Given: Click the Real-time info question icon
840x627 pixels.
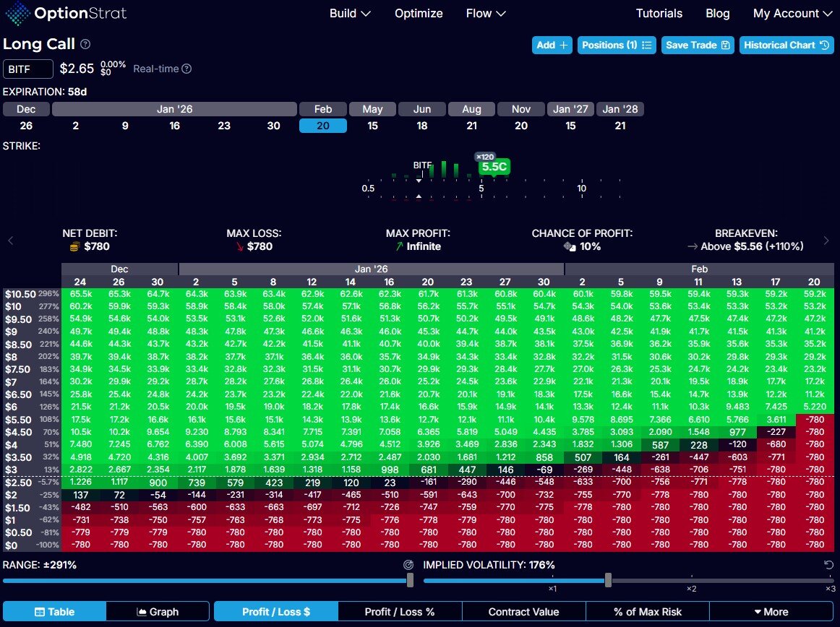Looking at the screenshot, I should (187, 69).
